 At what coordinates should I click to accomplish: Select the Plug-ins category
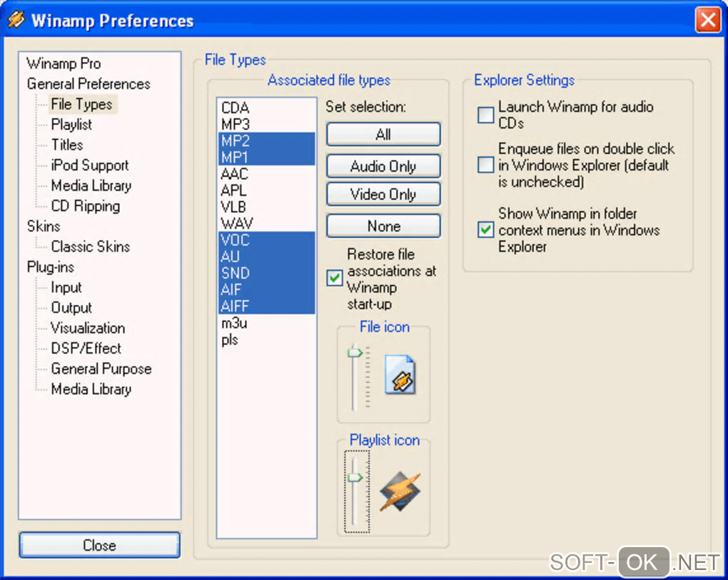click(x=51, y=266)
